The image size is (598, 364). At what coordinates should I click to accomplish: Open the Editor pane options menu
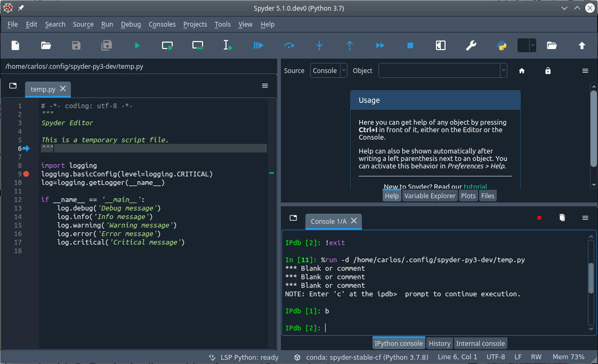pos(265,85)
